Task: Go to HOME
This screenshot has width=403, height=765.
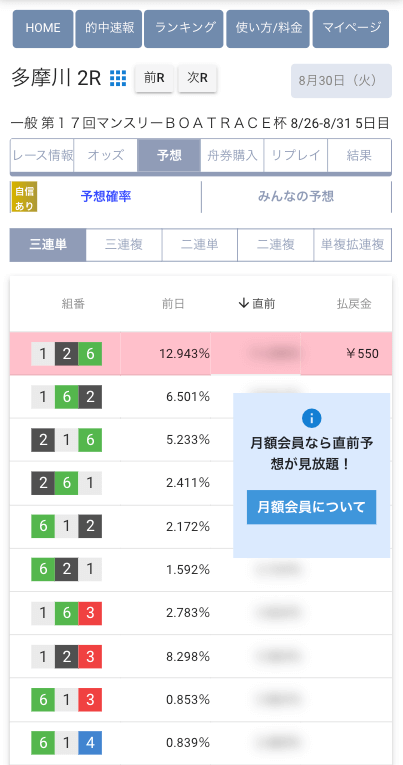Action: pyautogui.click(x=43, y=29)
